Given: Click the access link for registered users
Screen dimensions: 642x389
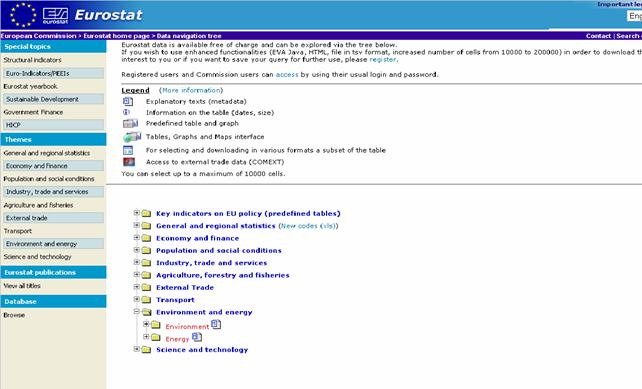Looking at the screenshot, I should (287, 75).
